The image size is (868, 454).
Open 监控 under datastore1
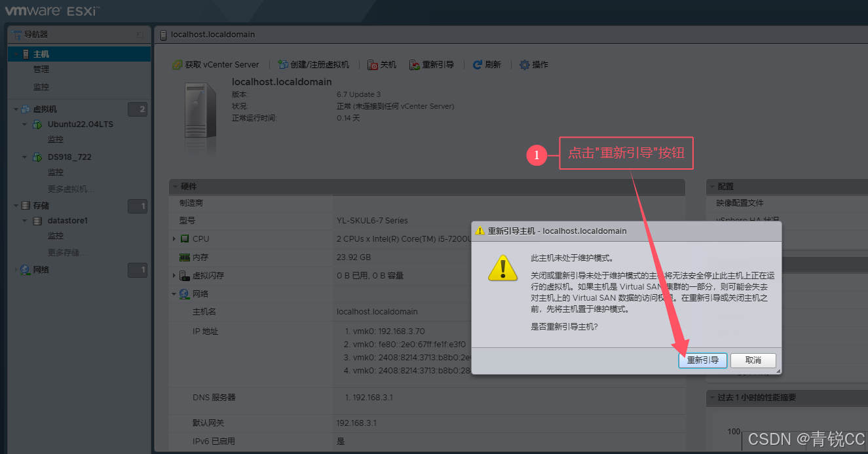tap(56, 236)
